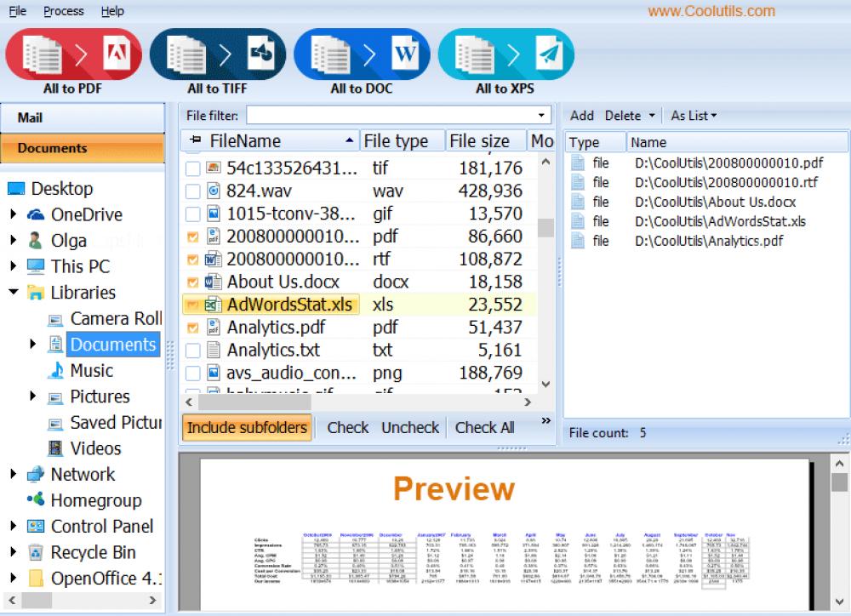
Task: Uncheck the checkbox beside AdWordsStat.xls
Action: point(191,304)
